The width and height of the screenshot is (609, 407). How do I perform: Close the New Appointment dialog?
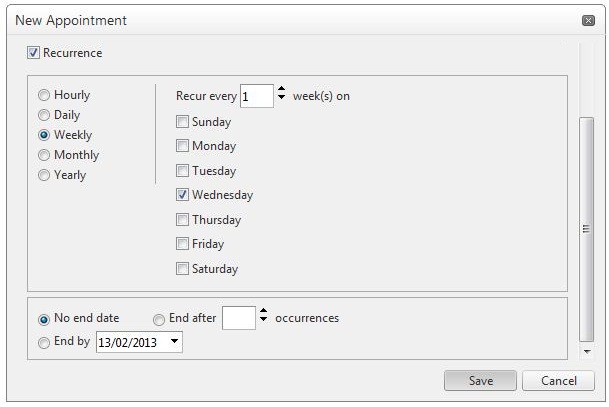pyautogui.click(x=588, y=21)
